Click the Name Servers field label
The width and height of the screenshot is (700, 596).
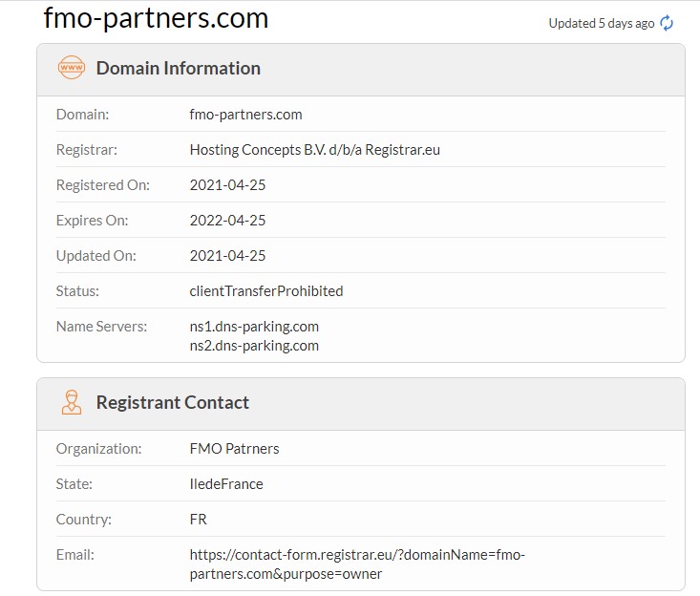[x=101, y=327]
